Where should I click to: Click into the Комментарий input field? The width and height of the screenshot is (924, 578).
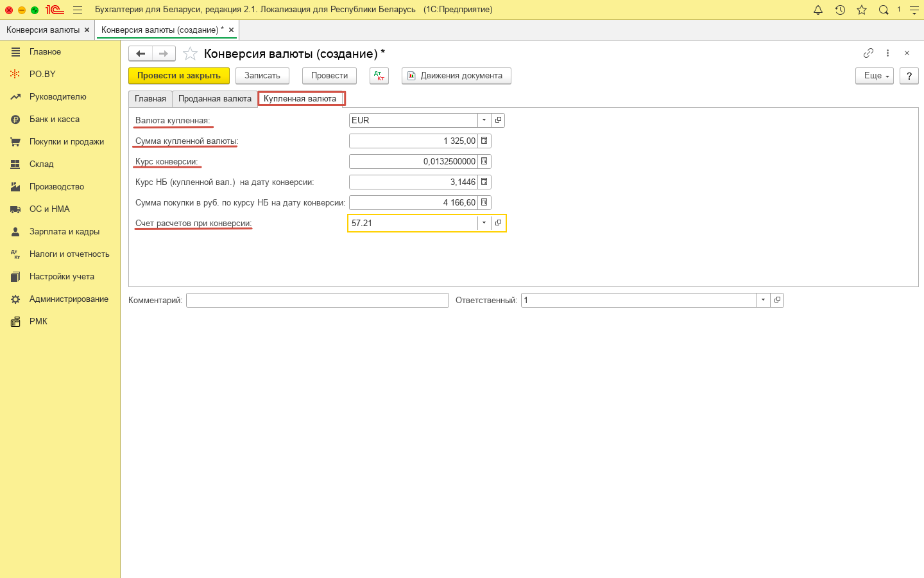tap(317, 300)
